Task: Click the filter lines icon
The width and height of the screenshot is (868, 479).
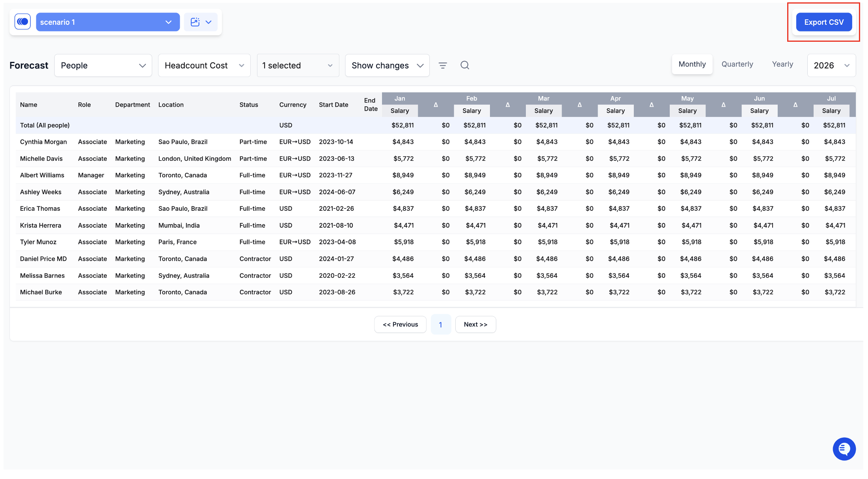Action: 443,65
